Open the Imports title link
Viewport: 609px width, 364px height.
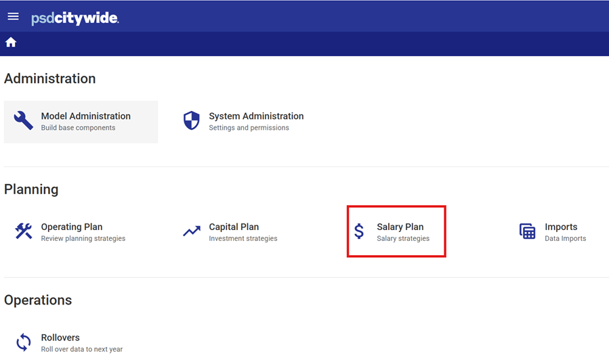(561, 227)
